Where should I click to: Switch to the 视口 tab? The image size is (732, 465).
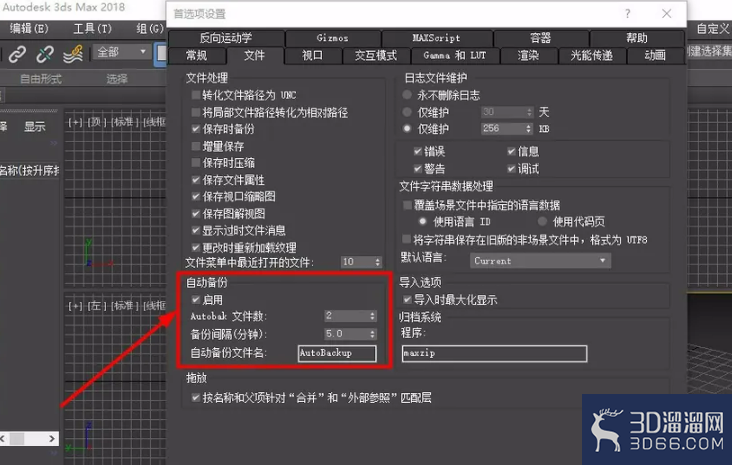pos(312,56)
